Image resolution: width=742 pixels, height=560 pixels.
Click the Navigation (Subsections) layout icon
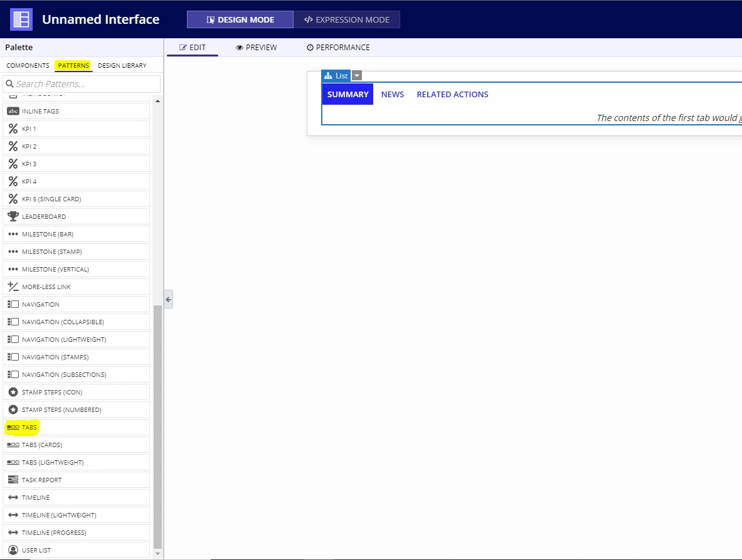pyautogui.click(x=13, y=374)
